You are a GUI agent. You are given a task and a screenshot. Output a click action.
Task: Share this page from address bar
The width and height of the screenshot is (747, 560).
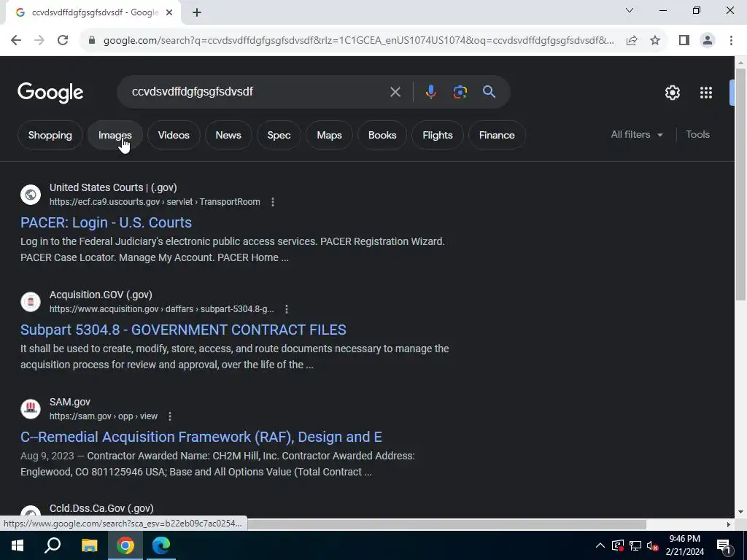[632, 40]
